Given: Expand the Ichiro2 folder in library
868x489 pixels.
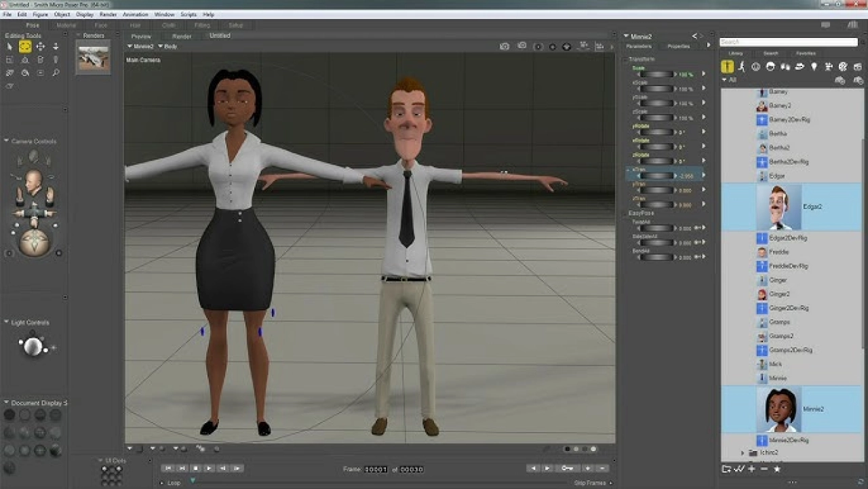Looking at the screenshot, I should click(743, 452).
